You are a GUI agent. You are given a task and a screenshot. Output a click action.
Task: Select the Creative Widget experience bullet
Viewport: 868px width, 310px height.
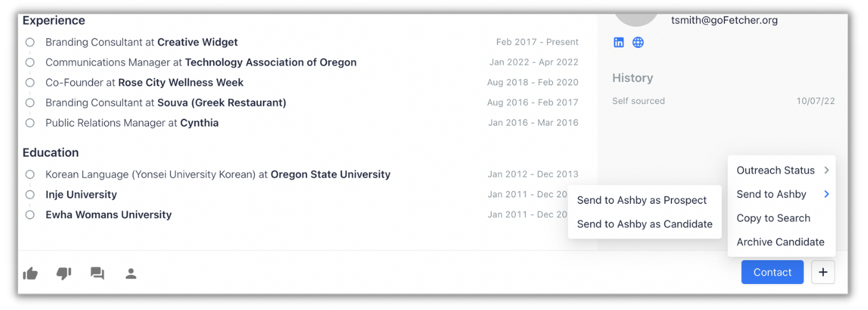pyautogui.click(x=30, y=42)
